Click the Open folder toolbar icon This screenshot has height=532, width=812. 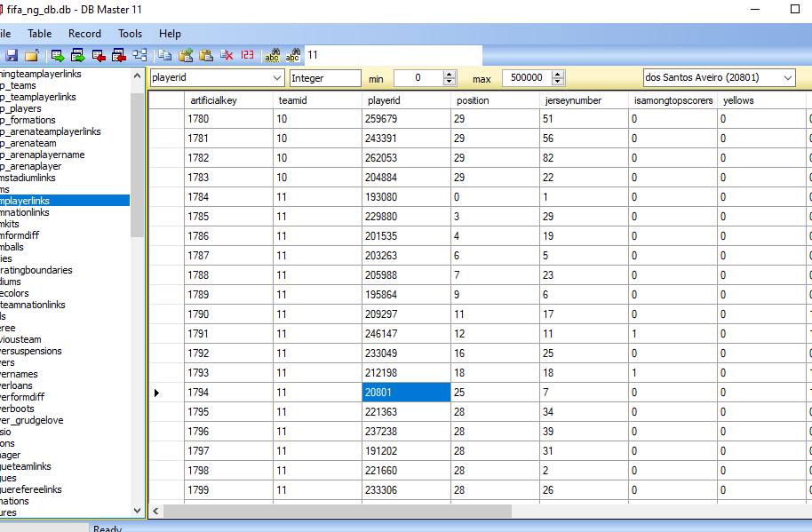[32, 55]
